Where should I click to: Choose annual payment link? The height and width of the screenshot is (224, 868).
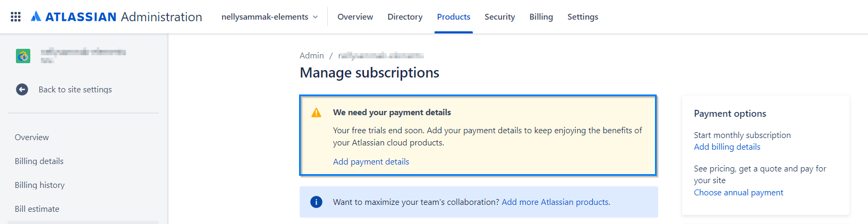point(738,193)
